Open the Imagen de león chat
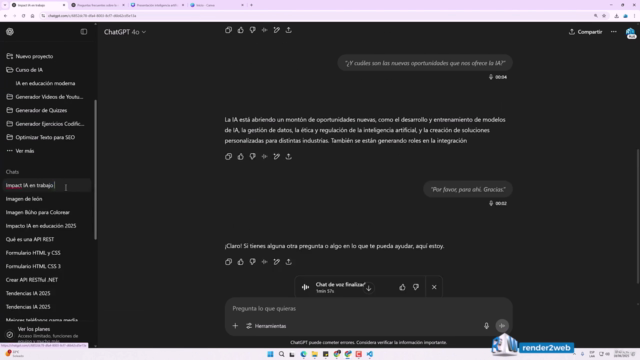This screenshot has width=640, height=360. (24, 199)
